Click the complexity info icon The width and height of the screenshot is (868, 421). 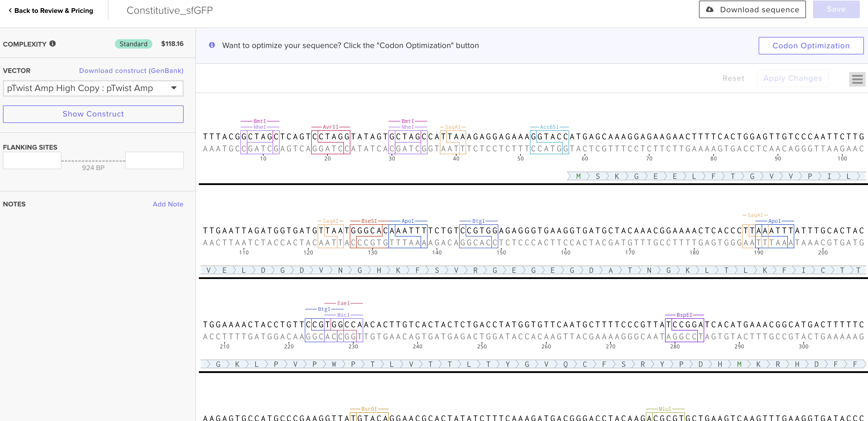pos(53,44)
